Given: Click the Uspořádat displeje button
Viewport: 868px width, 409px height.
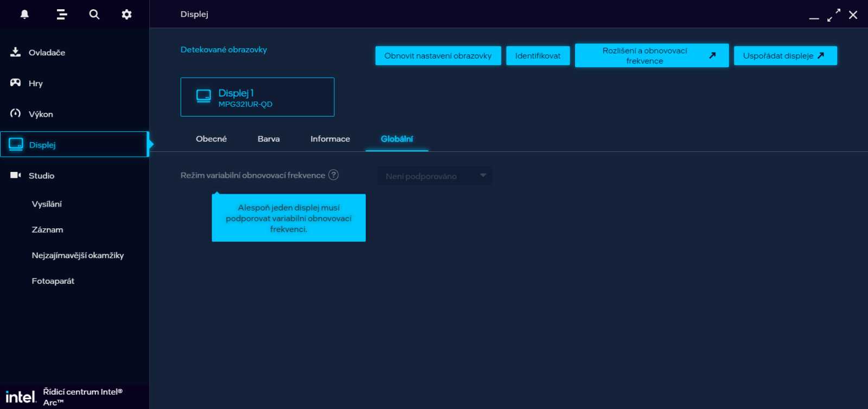Looking at the screenshot, I should pyautogui.click(x=785, y=55).
